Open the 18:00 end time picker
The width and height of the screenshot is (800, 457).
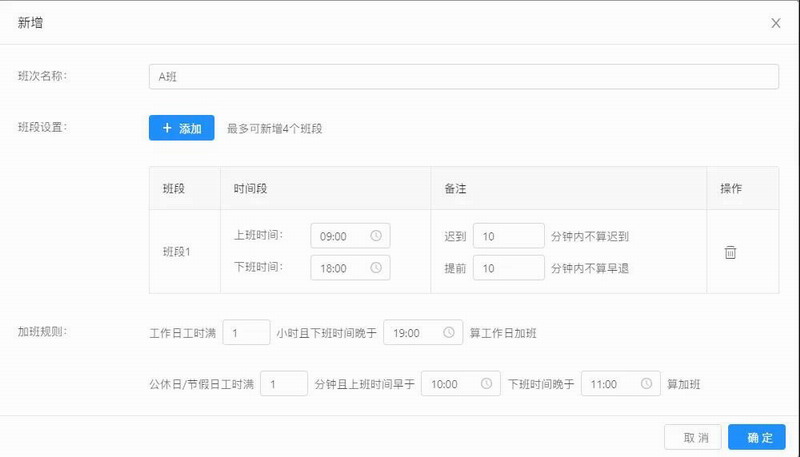click(x=340, y=268)
